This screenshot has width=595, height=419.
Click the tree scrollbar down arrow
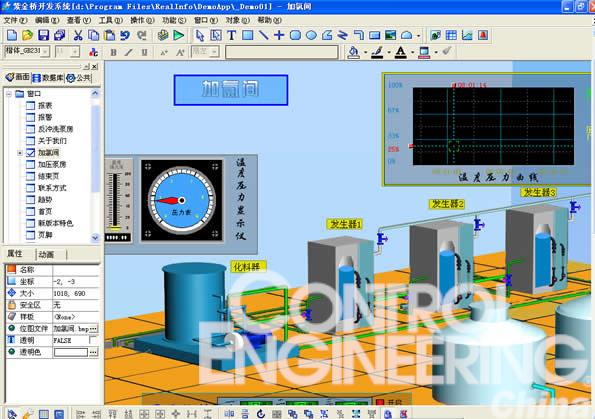95,238
